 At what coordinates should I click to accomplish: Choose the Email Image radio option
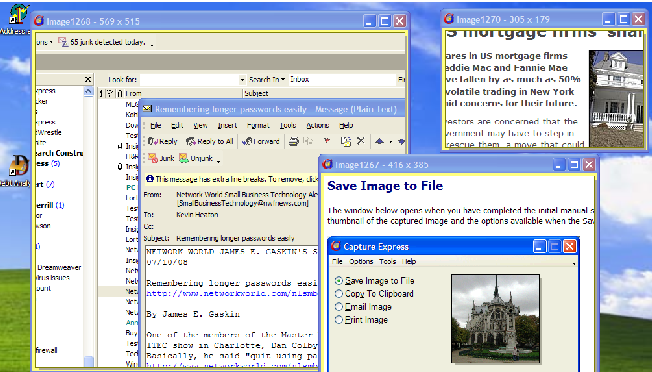point(339,307)
